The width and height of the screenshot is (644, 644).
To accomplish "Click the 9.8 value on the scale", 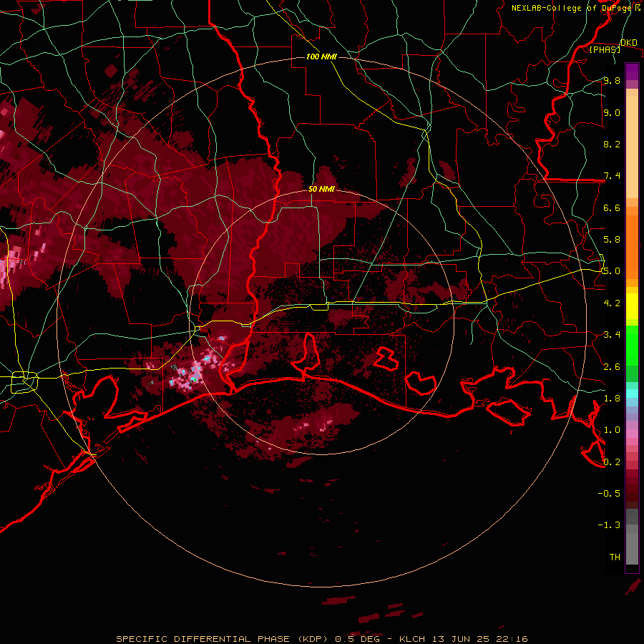I will (612, 80).
